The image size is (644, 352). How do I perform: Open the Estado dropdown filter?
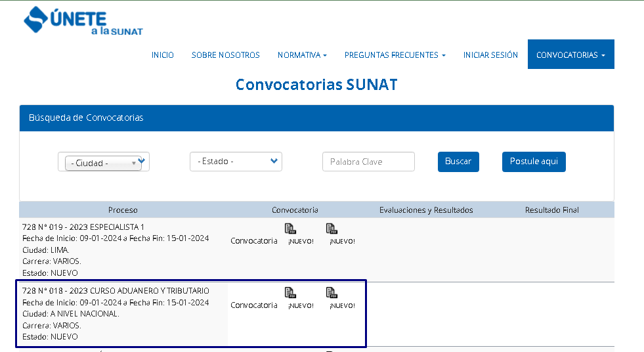click(x=236, y=162)
